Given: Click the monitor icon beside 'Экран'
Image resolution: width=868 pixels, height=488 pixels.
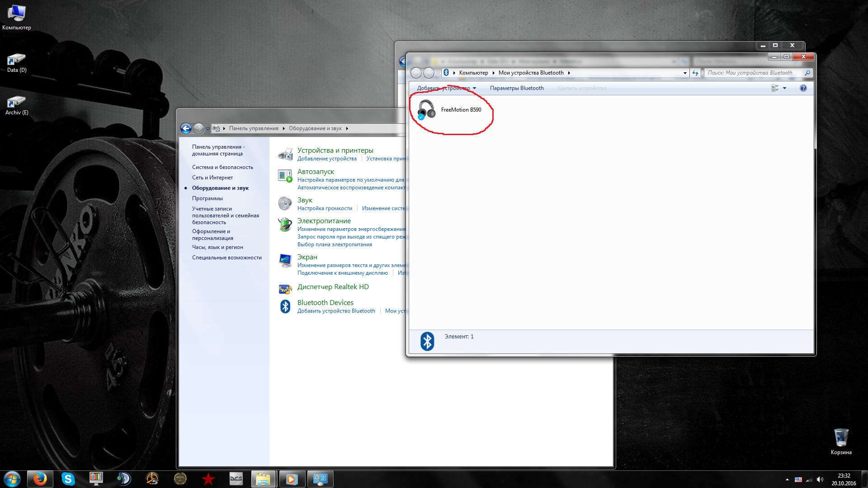Looking at the screenshot, I should coord(285,261).
